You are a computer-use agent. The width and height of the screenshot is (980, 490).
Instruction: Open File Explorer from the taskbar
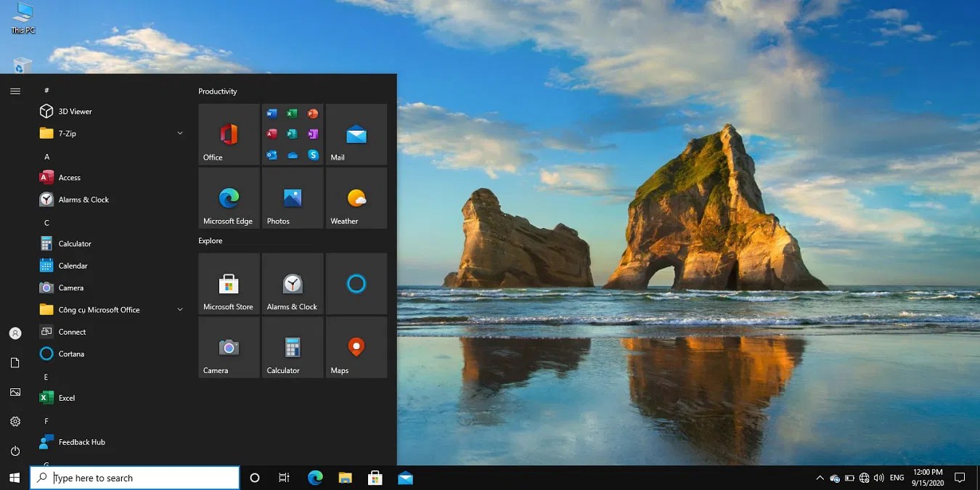346,478
